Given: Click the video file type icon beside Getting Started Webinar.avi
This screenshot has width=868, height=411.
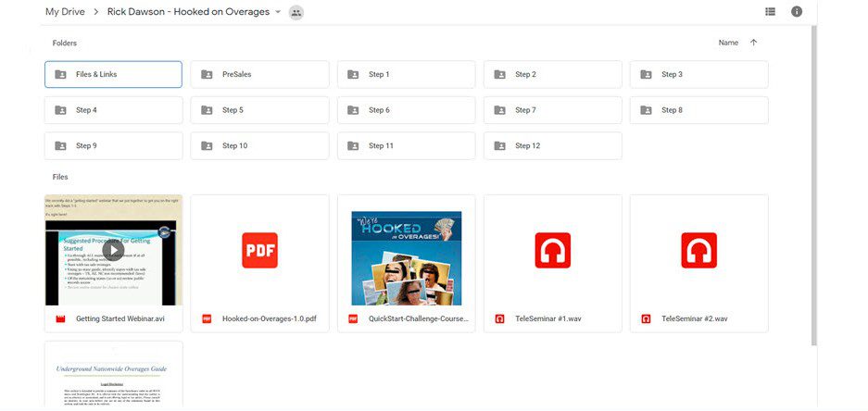Looking at the screenshot, I should click(60, 319).
